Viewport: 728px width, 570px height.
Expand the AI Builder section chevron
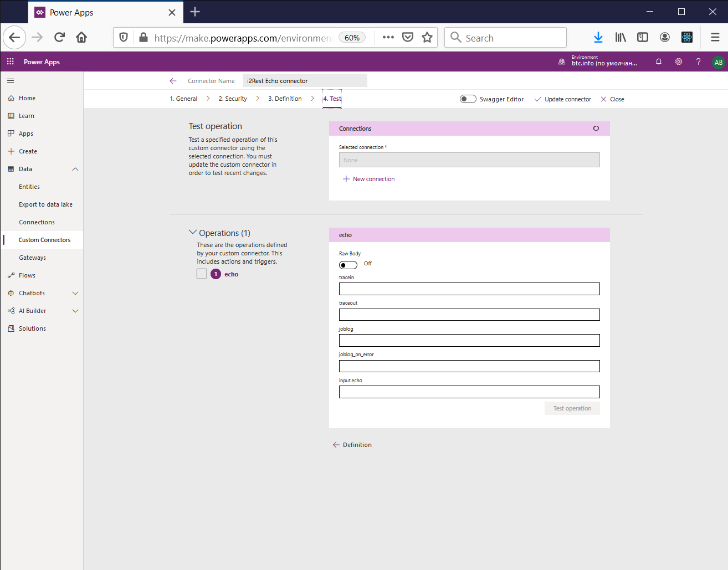(75, 311)
